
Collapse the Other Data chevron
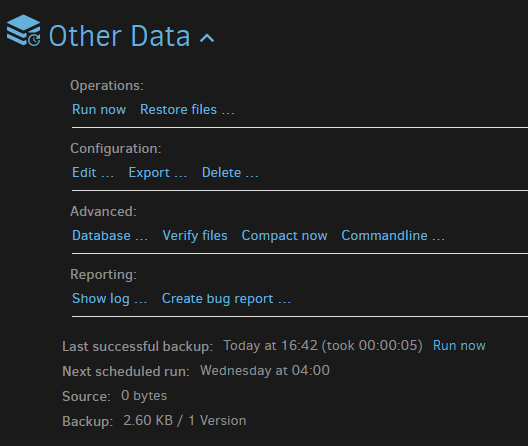pyautogui.click(x=207, y=38)
